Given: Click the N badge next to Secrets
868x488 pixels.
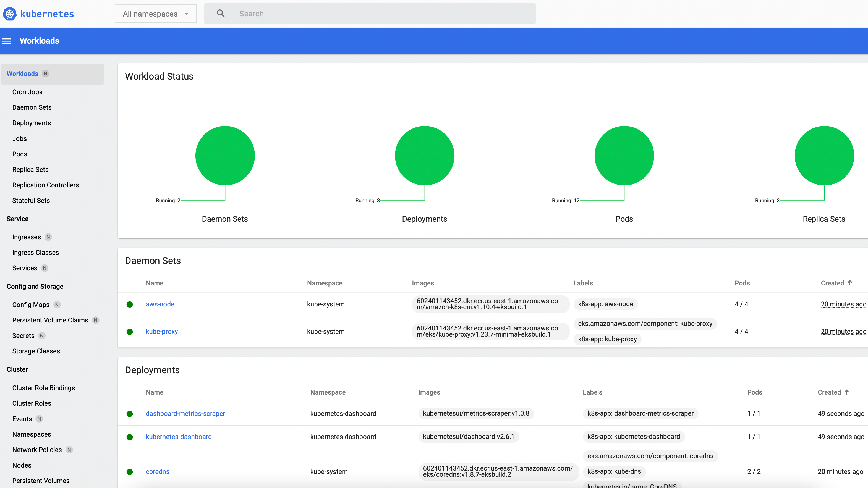Looking at the screenshot, I should pos(42,336).
